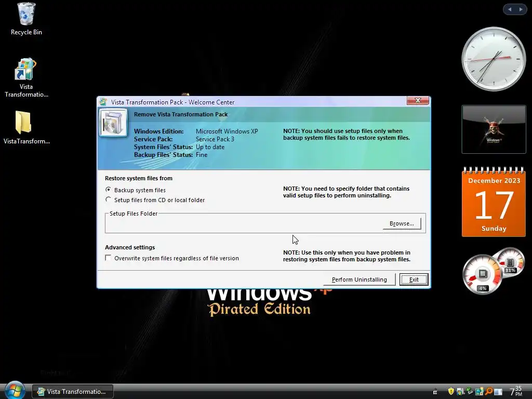
Task: Click inside the Setup Files Folder path field
Action: (x=244, y=223)
